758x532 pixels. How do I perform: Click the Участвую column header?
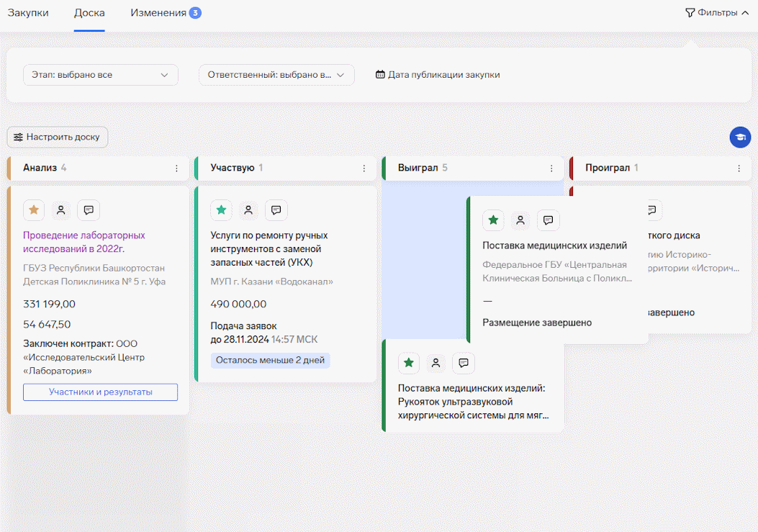[x=286, y=168]
